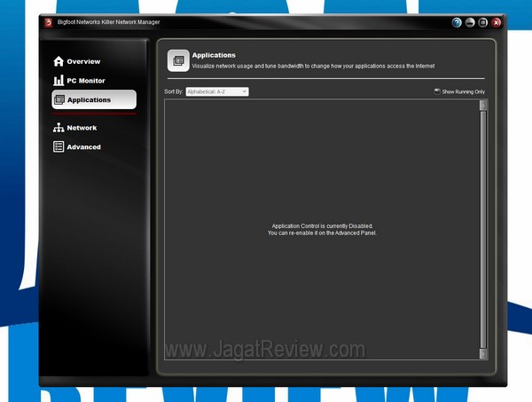532x402 pixels.
Task: Click the Overview house icon
Action: [59, 61]
